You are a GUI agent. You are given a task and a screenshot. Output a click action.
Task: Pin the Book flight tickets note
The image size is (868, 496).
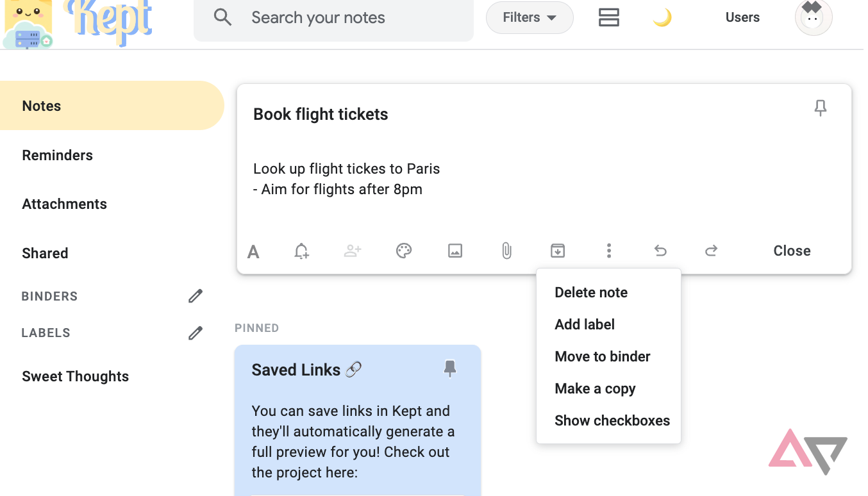821,108
